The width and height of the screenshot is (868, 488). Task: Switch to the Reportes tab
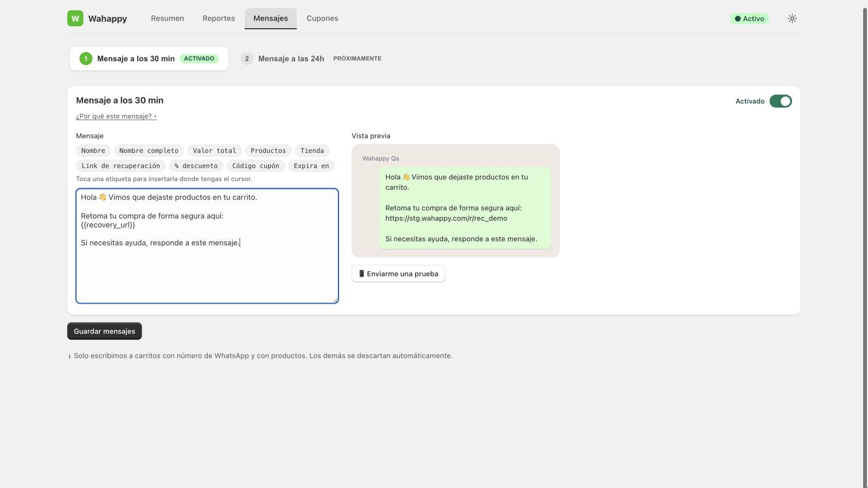tap(219, 18)
